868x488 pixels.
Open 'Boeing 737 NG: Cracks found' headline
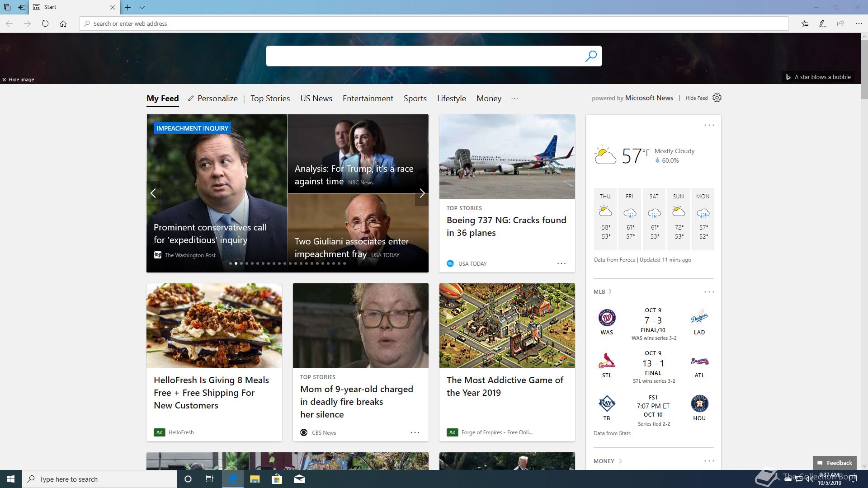pyautogui.click(x=506, y=226)
